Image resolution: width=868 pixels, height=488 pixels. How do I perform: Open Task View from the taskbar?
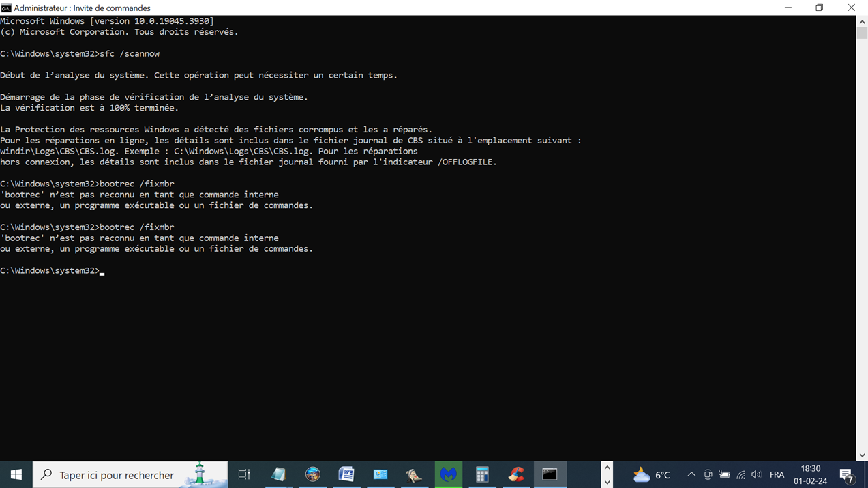tap(244, 474)
